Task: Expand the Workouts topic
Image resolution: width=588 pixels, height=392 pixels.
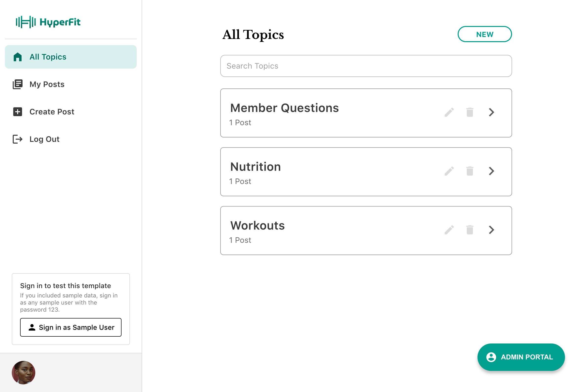Action: point(491,230)
